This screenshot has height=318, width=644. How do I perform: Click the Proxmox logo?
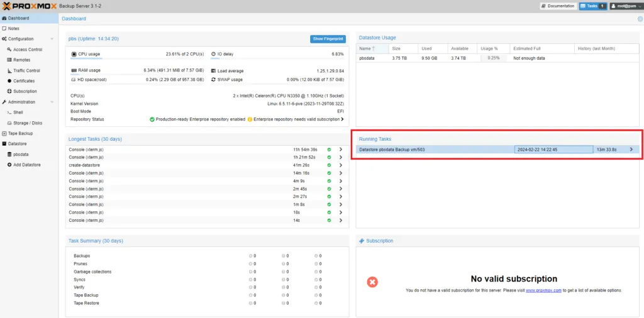click(x=30, y=6)
